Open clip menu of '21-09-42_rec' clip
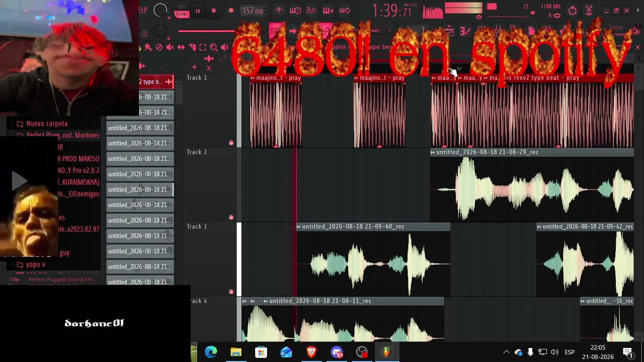The height and width of the screenshot is (362, 644). tap(539, 227)
